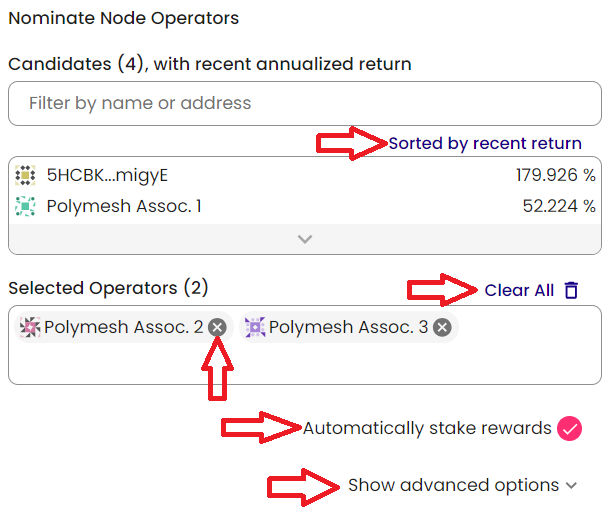This screenshot has width=607, height=513.
Task: Click the Polymesh Assoc. 1 identicon
Action: pos(26,207)
